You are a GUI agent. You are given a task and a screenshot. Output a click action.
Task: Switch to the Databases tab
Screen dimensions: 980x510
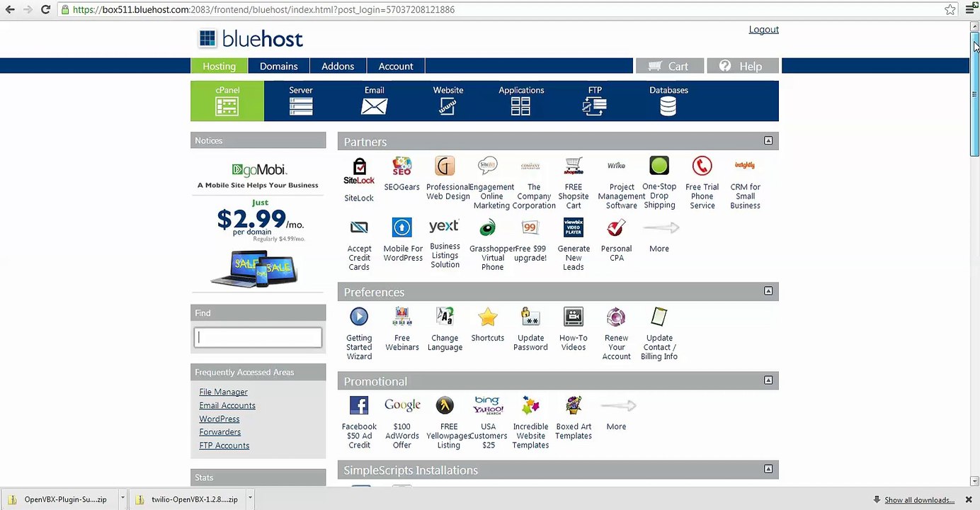668,101
